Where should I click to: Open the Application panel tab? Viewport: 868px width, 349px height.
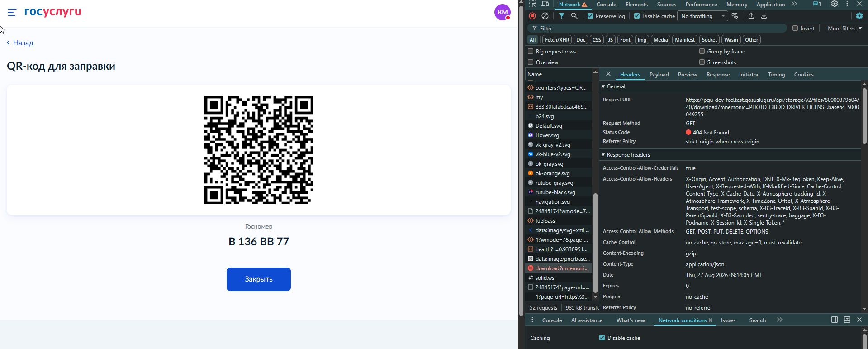(x=771, y=5)
